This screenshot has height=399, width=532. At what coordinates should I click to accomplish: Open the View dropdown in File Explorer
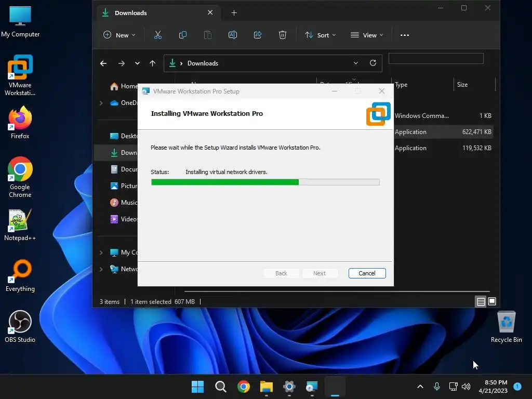[367, 35]
